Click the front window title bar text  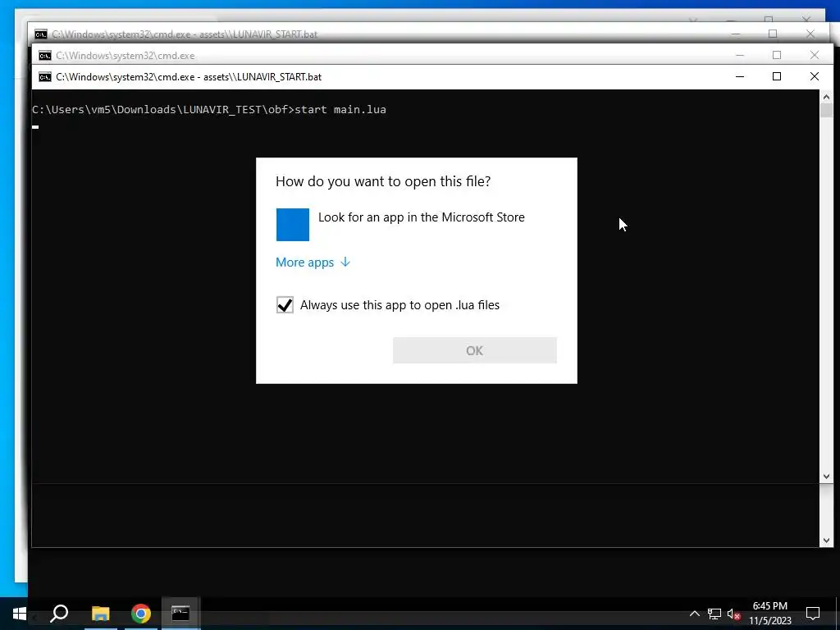coord(189,77)
